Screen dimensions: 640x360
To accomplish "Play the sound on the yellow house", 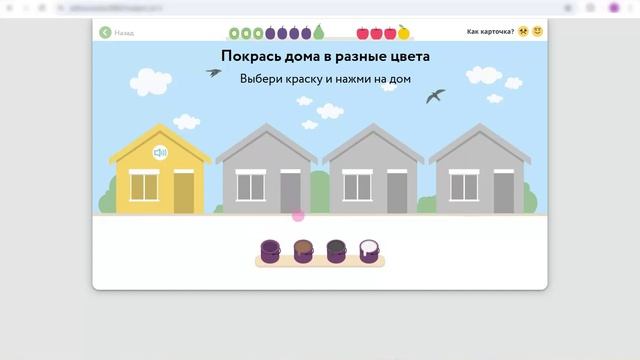I will tap(160, 153).
